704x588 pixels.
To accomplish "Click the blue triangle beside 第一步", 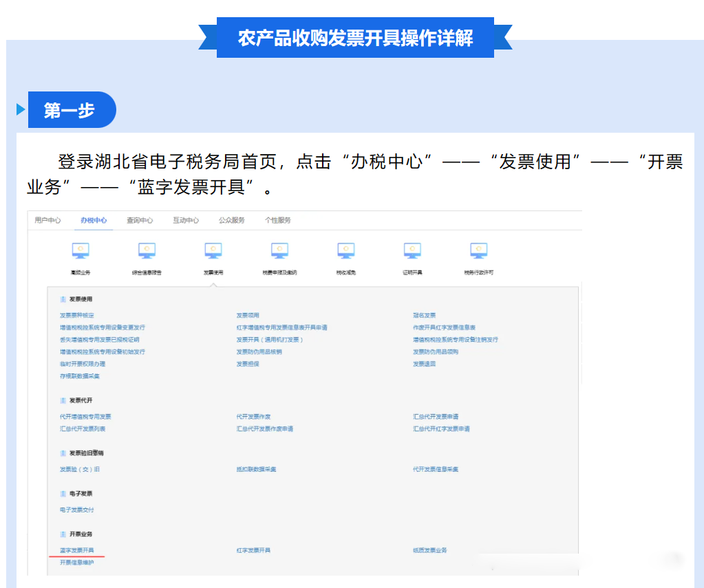I will 21,110.
